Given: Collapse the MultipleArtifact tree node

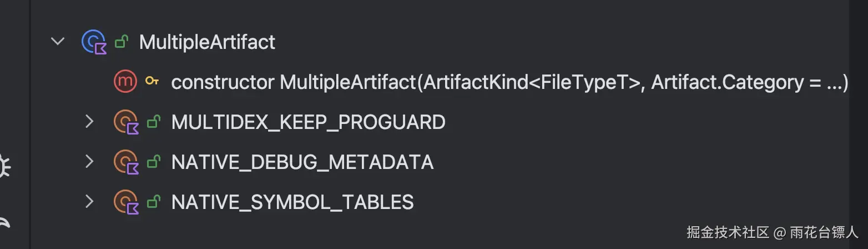Looking at the screenshot, I should [58, 42].
